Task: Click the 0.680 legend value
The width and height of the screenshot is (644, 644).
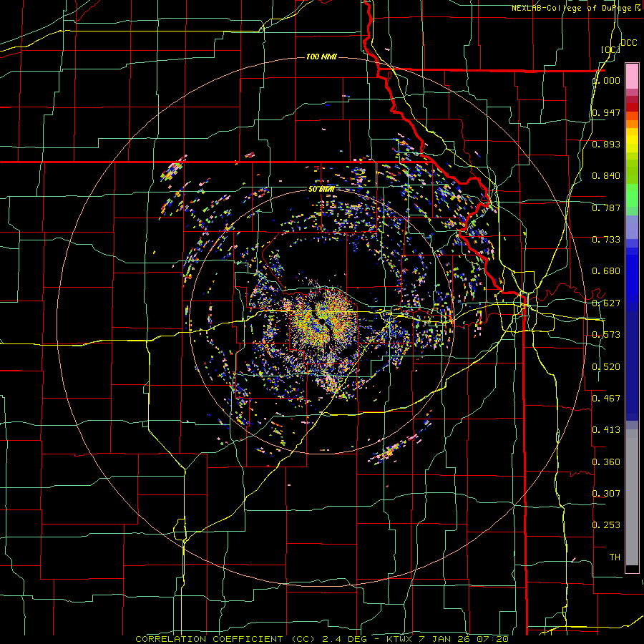Action: 606,271
